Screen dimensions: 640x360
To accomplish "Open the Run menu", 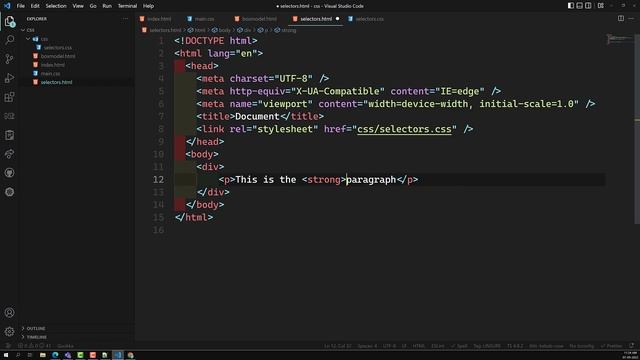I will tap(107, 6).
